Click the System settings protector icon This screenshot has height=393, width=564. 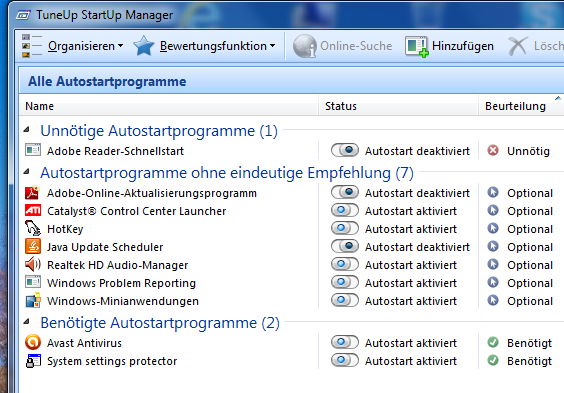[33, 361]
